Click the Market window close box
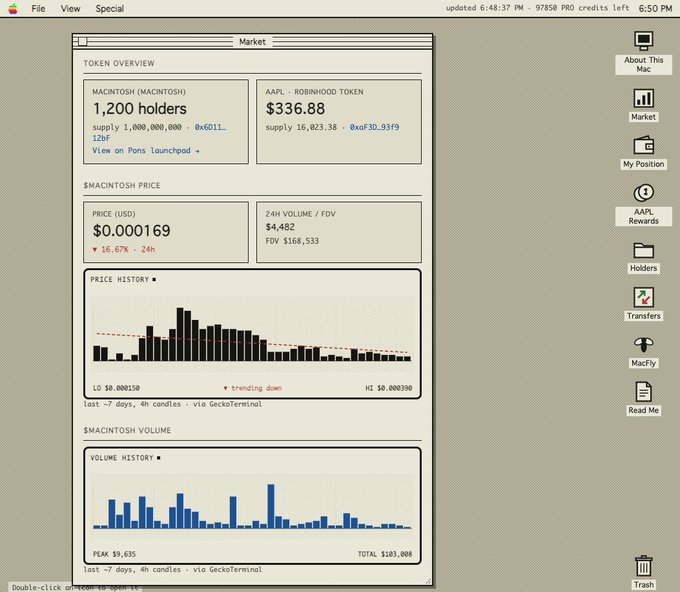Image resolution: width=680 pixels, height=592 pixels. 82,42
